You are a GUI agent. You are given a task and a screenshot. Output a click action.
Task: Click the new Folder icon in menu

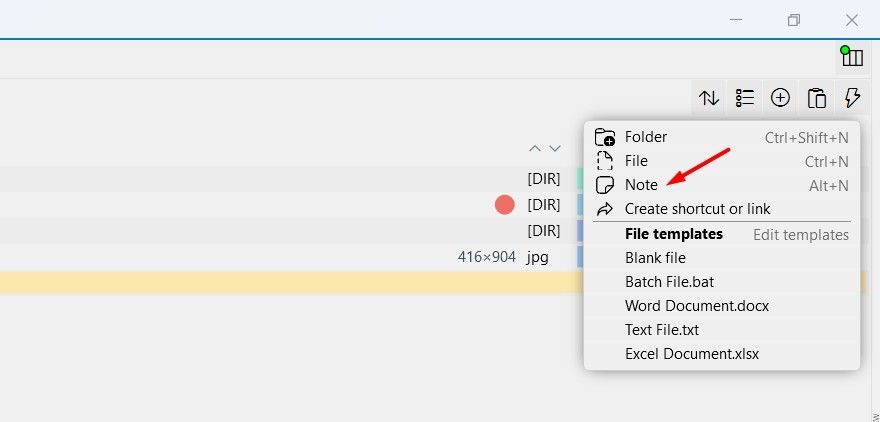click(x=604, y=137)
